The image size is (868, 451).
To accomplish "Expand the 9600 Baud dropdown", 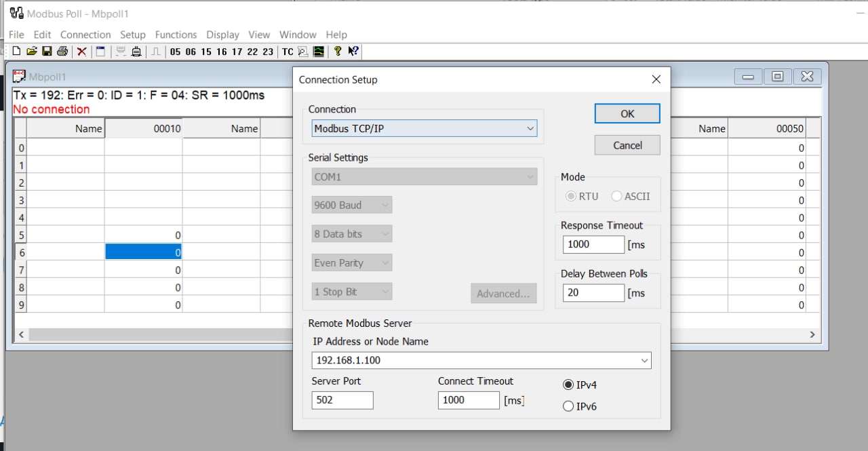I will pos(384,205).
